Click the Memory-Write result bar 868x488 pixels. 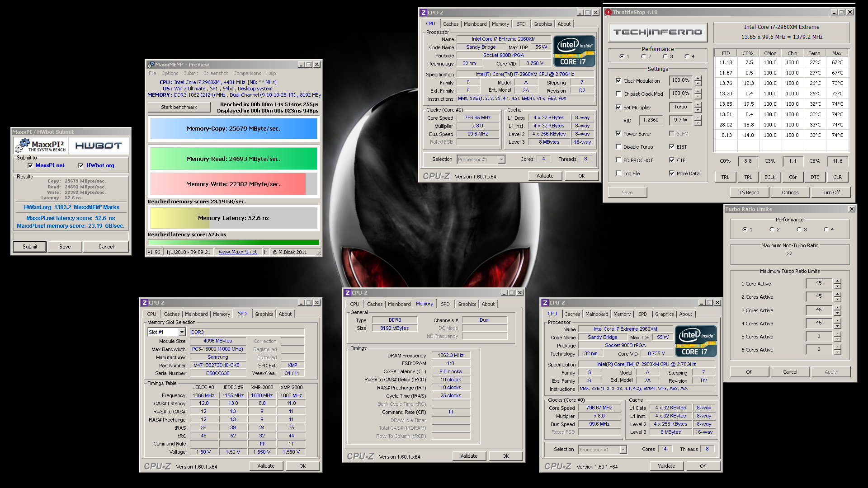(x=233, y=184)
